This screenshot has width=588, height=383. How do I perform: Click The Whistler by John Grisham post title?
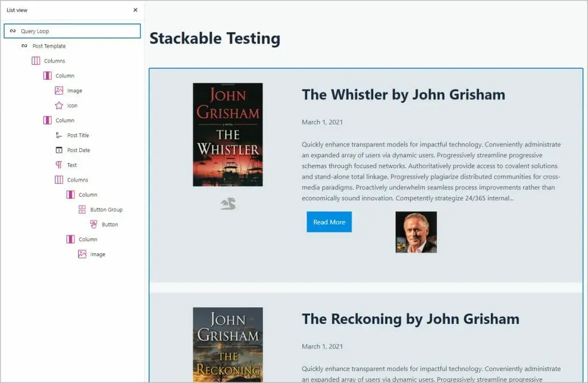(x=404, y=95)
